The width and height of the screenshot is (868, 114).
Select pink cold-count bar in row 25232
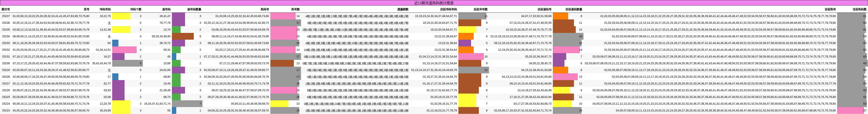pos(124,50)
